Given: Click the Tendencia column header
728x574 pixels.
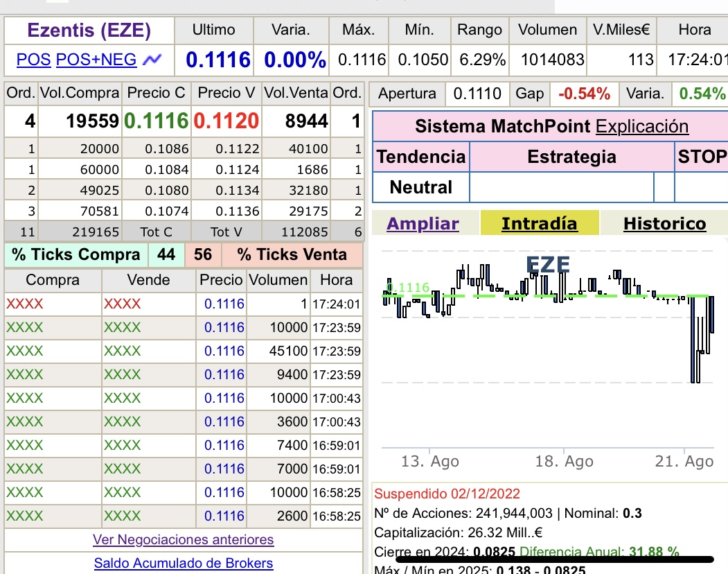Looking at the screenshot, I should (421, 157).
